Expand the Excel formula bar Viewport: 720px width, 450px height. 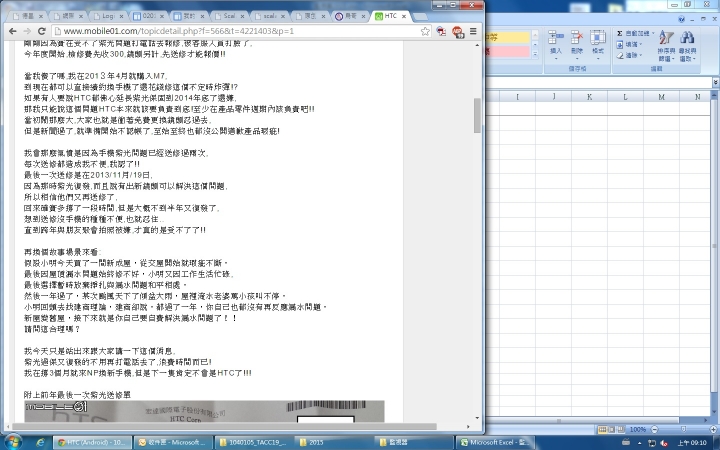[716, 82]
